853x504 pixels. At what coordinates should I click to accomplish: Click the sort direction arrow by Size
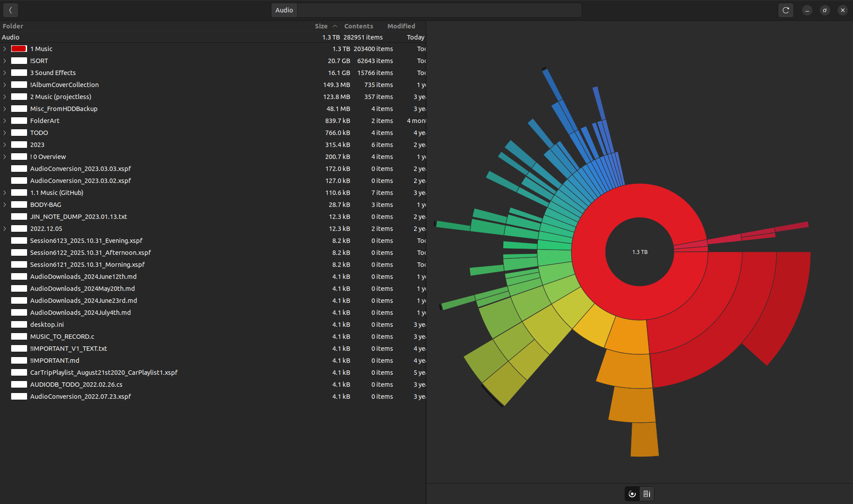335,26
